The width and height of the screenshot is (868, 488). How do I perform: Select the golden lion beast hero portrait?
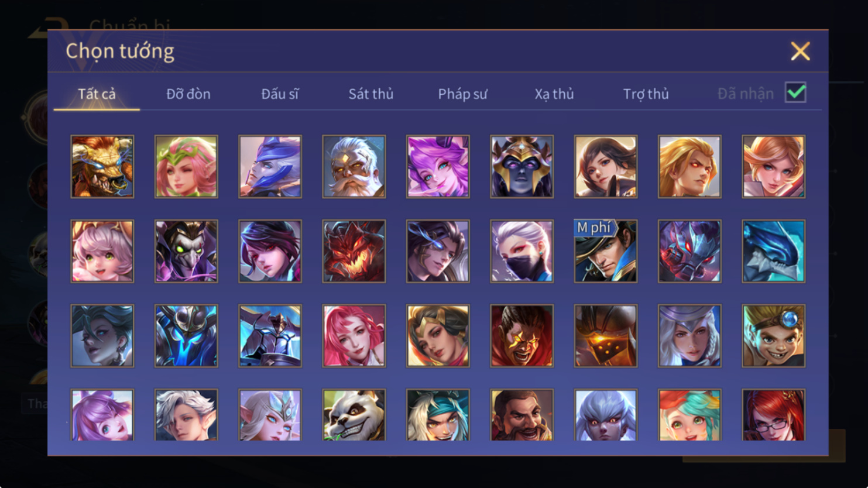(102, 167)
